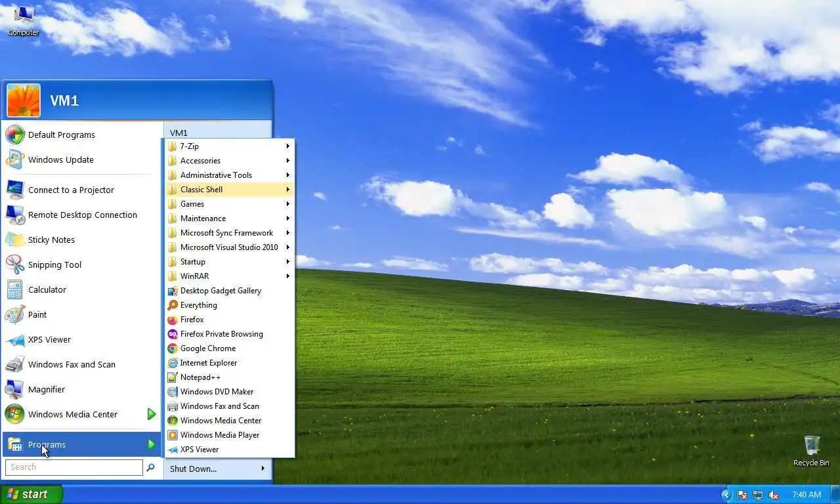The width and height of the screenshot is (840, 504).
Task: Expand Windows Media Center green arrow in left pane
Action: pyautogui.click(x=152, y=414)
